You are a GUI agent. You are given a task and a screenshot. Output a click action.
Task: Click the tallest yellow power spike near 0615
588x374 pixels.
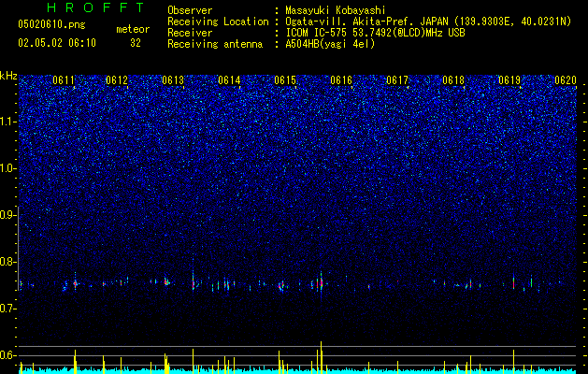click(x=321, y=357)
